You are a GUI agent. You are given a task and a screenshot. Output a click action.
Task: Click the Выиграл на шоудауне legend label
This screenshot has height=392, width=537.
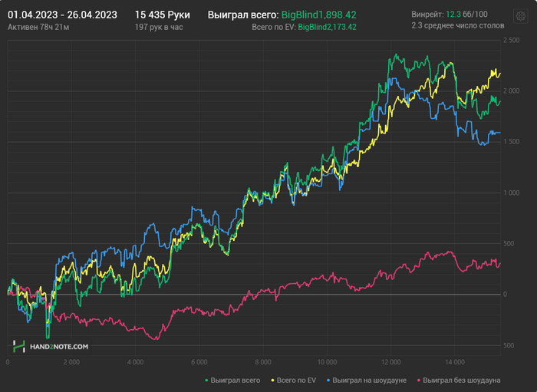(370, 380)
